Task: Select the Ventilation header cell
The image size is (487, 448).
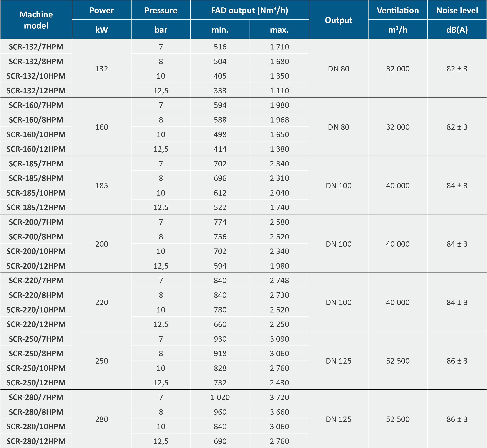Action: tap(398, 10)
